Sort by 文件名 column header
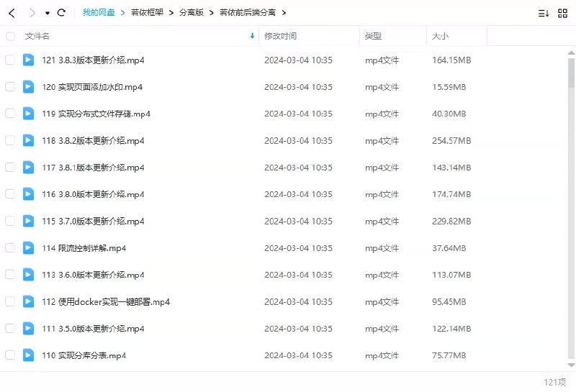 37,36
